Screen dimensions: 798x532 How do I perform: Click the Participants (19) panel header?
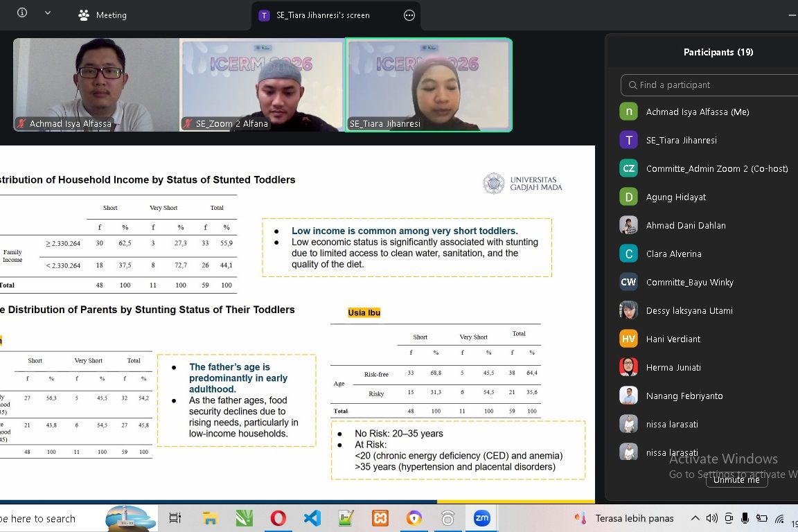click(718, 52)
